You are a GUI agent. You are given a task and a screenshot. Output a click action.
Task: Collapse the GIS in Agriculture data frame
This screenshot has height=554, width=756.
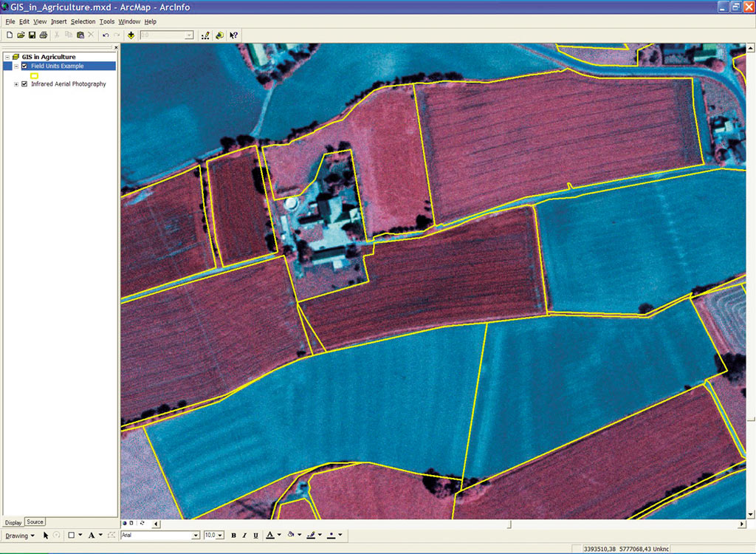tap(7, 57)
